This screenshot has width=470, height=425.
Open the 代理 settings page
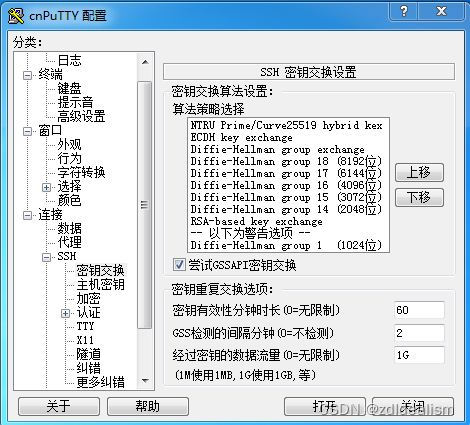(69, 243)
